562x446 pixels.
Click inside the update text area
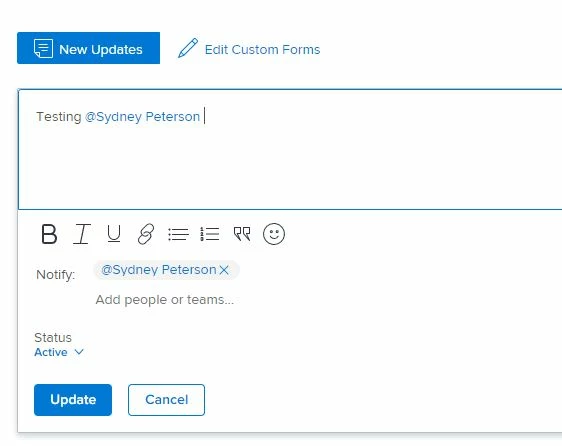click(x=290, y=149)
